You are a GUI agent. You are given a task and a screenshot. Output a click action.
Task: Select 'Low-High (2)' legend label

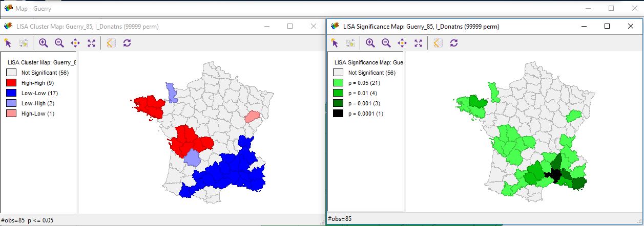coord(37,103)
